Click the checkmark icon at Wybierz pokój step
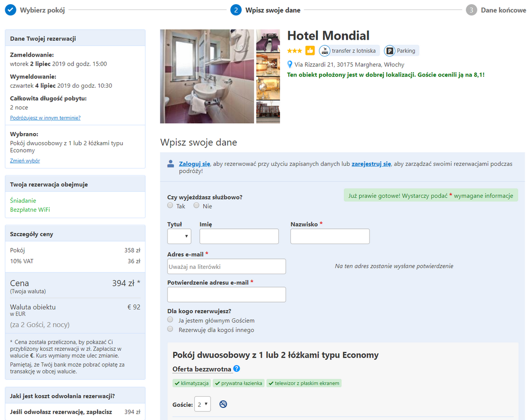528x420 pixels. point(11,10)
